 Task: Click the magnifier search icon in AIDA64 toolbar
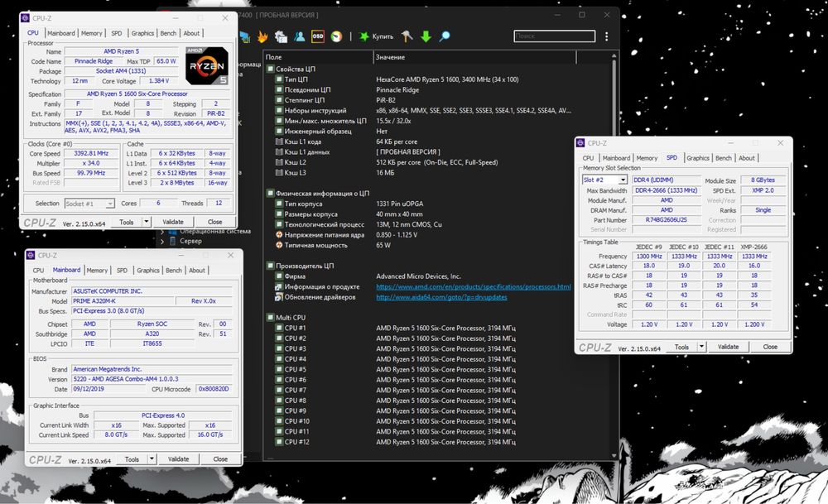(445, 36)
